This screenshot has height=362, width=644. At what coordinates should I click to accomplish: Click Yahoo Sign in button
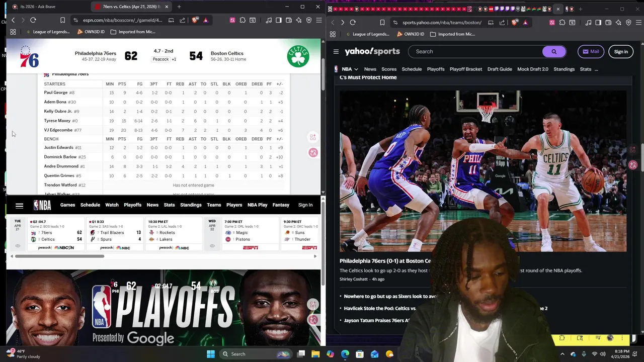(621, 51)
